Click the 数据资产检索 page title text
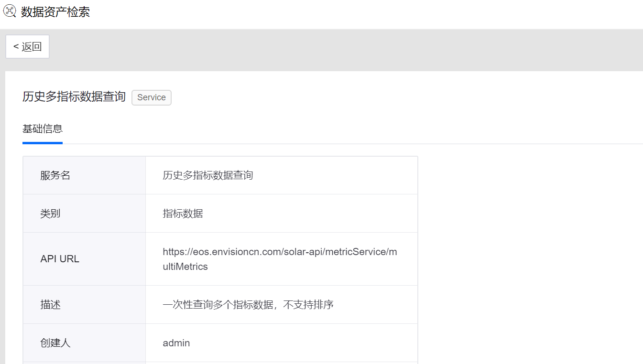643x364 pixels. pyautogui.click(x=55, y=12)
